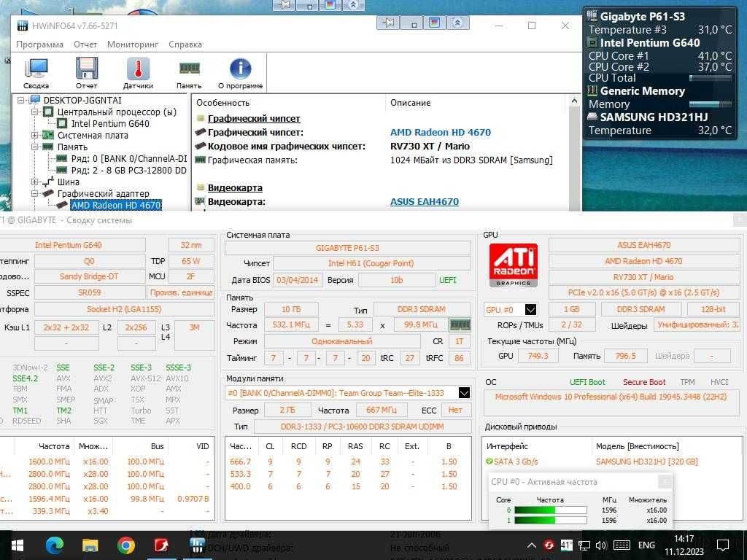Image resolution: width=747 pixels, height=560 pixels.
Task: Switch the ENG input language
Action: pyautogui.click(x=646, y=545)
